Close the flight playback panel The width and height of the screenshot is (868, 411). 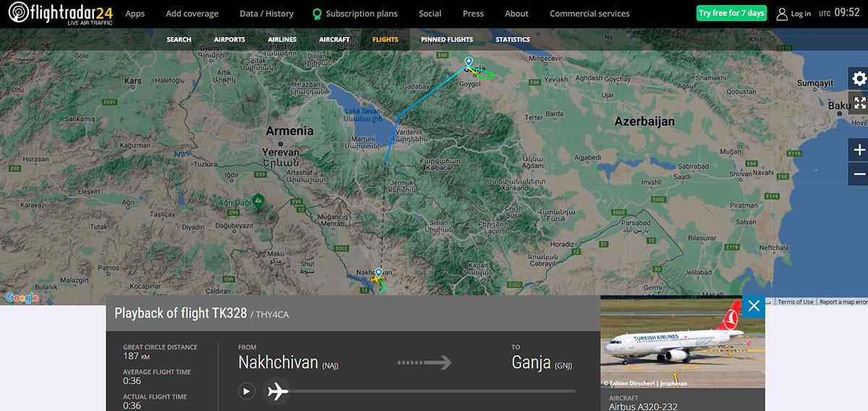tap(754, 305)
